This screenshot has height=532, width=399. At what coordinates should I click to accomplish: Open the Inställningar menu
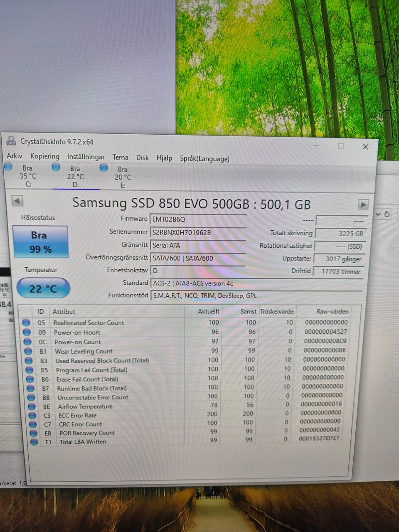tap(86, 157)
